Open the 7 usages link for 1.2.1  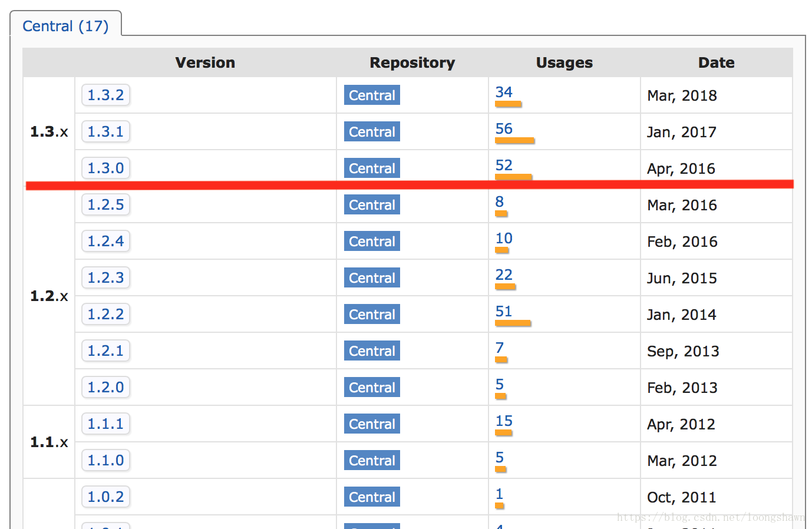(x=500, y=348)
